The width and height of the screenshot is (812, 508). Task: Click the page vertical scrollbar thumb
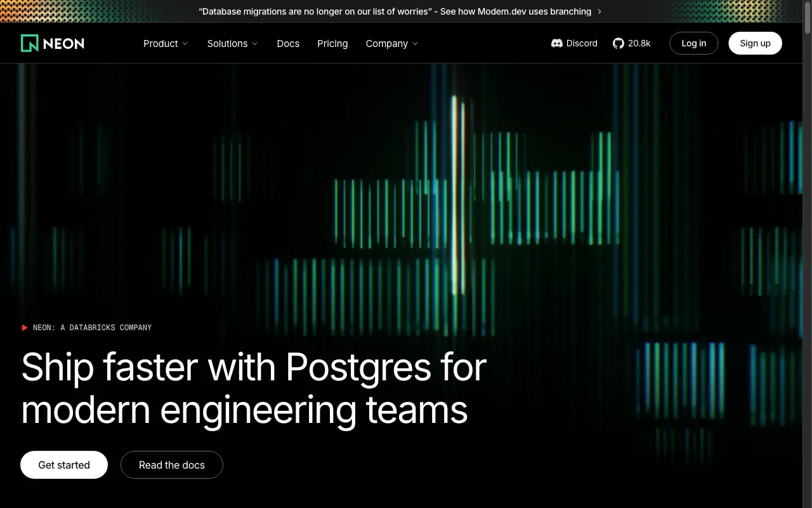tap(808, 19)
